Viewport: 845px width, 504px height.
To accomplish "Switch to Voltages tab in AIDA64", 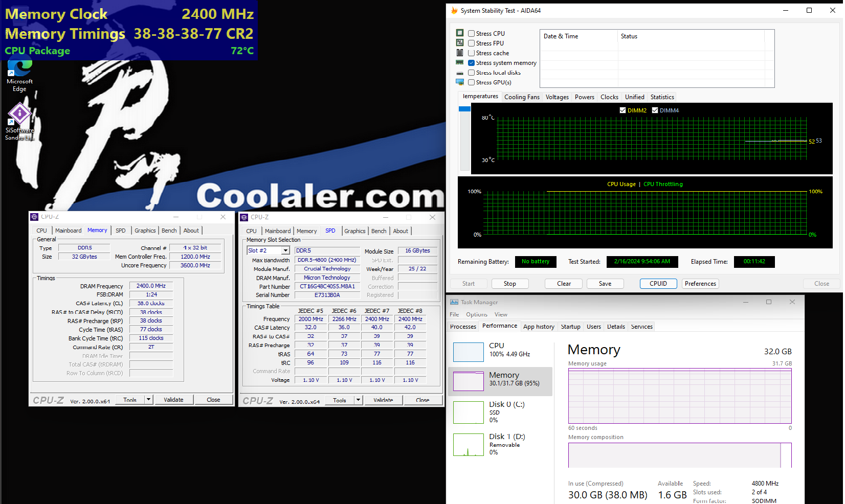I will 557,97.
